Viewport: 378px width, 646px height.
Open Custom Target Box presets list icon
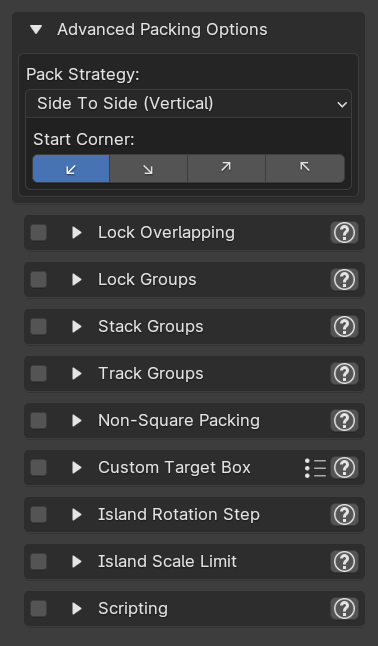(316, 468)
